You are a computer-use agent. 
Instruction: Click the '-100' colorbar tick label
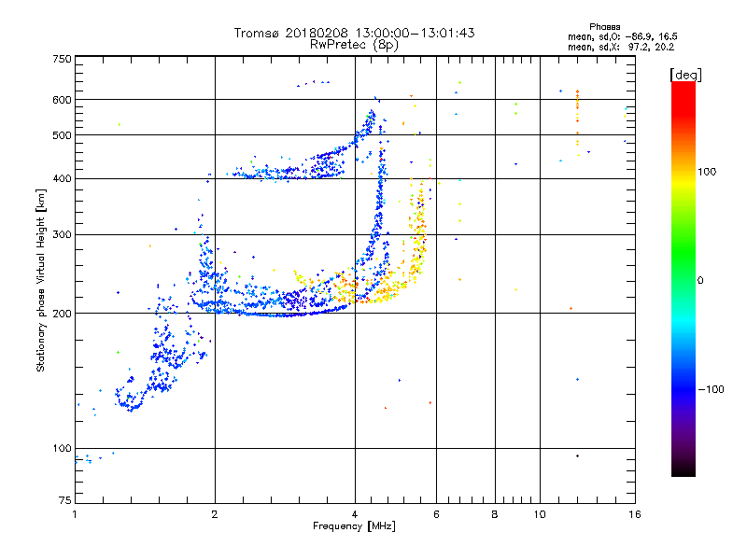tap(711, 389)
